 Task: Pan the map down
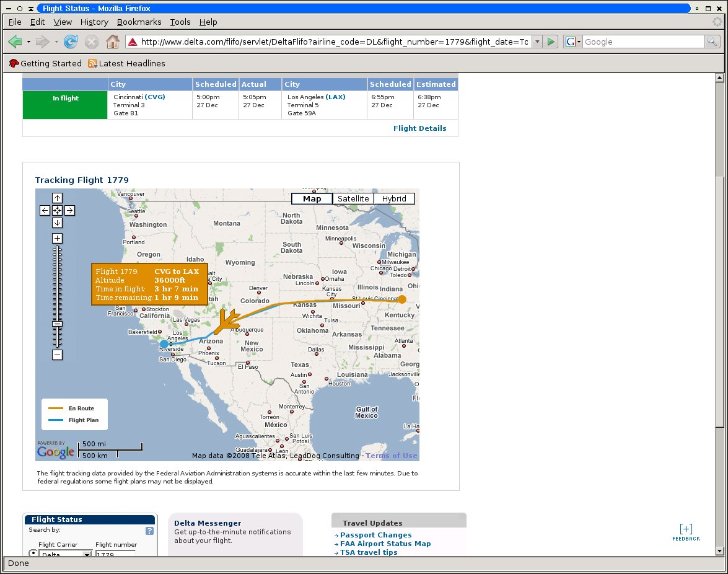tap(57, 223)
